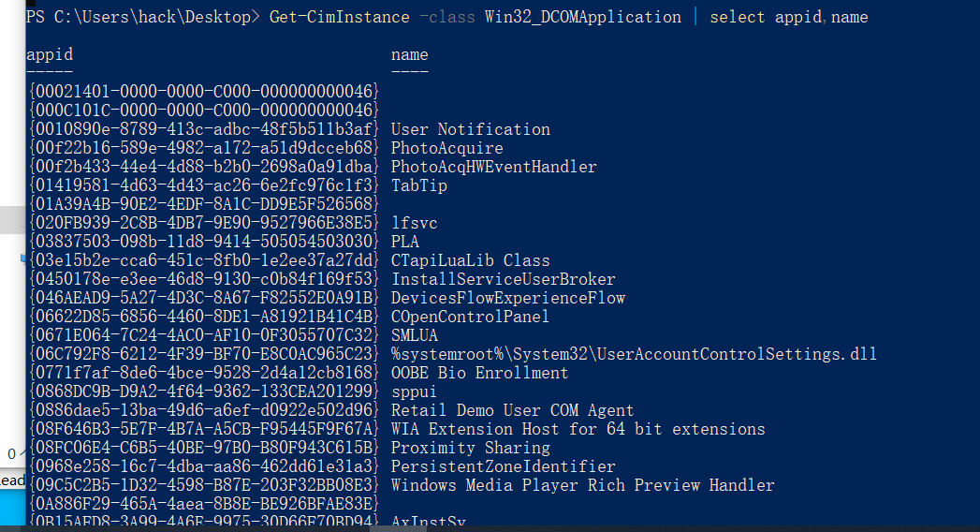
Task: Click the "CTapiLuaLib Class" entry
Action: pyautogui.click(x=470, y=260)
